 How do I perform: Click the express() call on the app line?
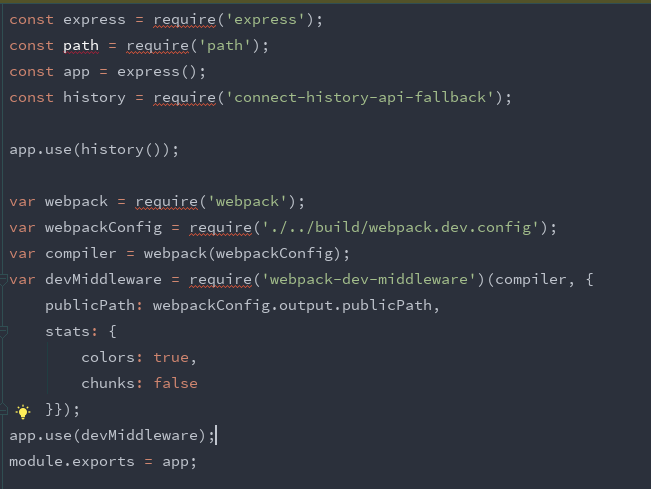click(157, 72)
